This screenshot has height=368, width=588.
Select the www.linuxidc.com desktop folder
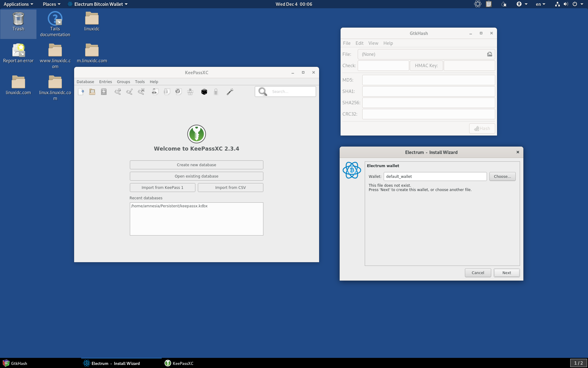[55, 56]
